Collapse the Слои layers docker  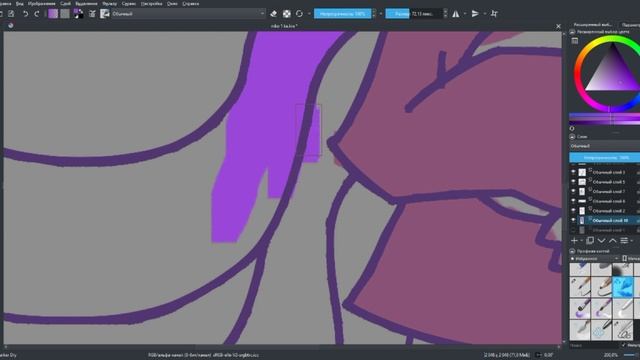[x=572, y=137]
